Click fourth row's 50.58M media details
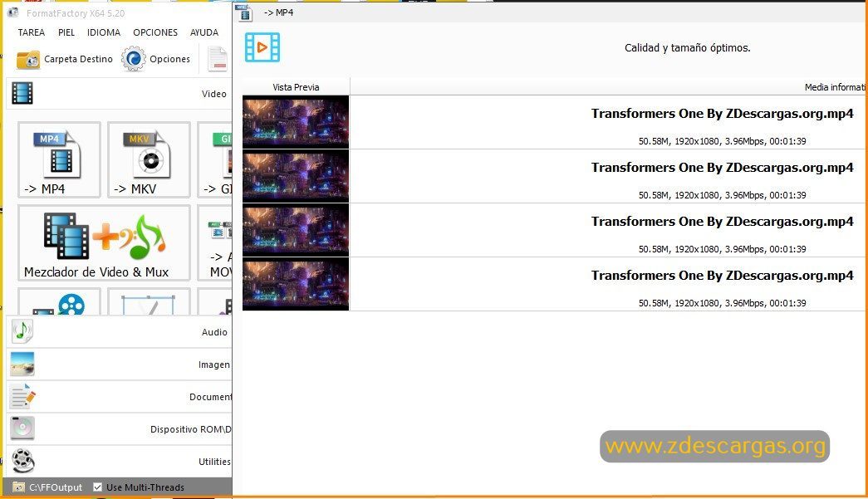Image resolution: width=868 pixels, height=499 pixels. point(723,303)
